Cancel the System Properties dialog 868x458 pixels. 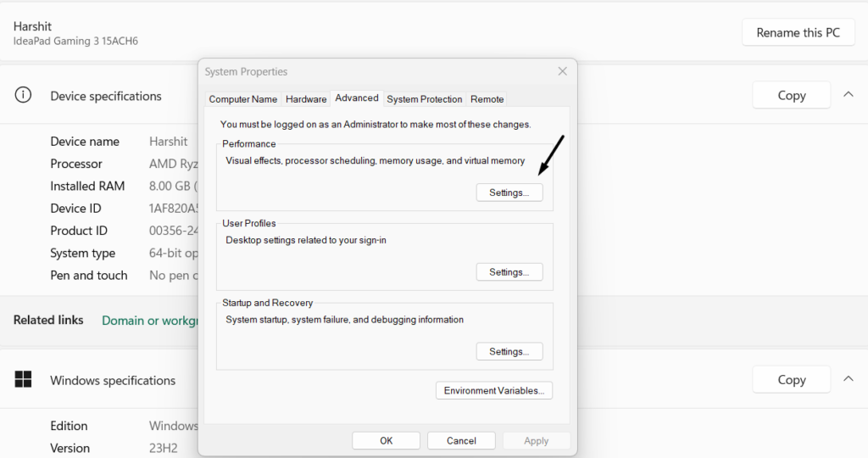point(461,441)
